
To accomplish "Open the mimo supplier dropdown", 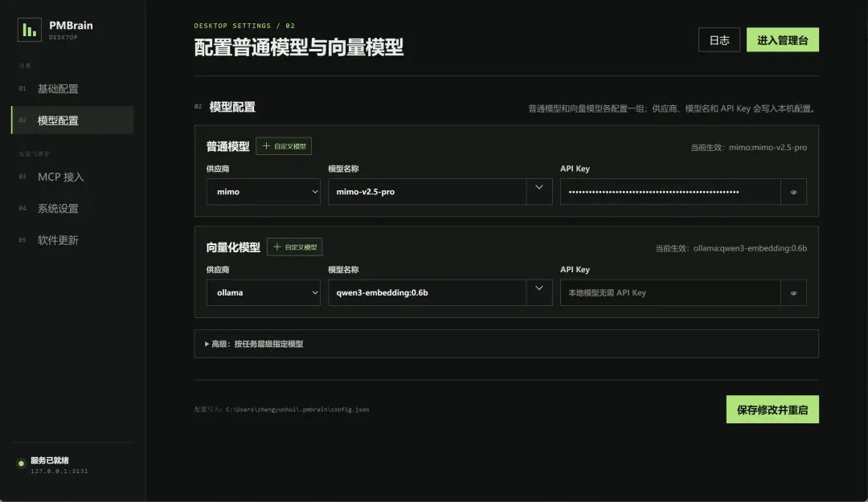I will pos(264,191).
